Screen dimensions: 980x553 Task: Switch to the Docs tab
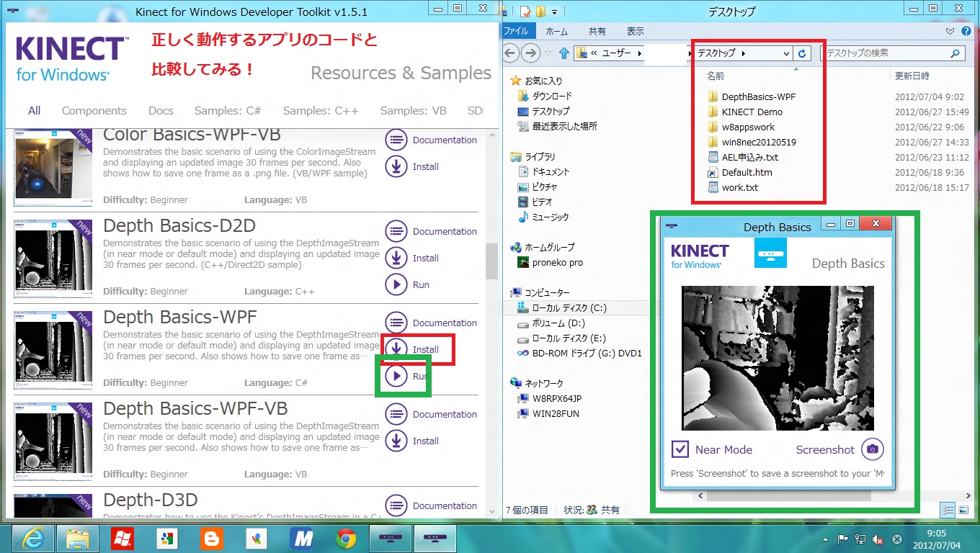(x=161, y=110)
